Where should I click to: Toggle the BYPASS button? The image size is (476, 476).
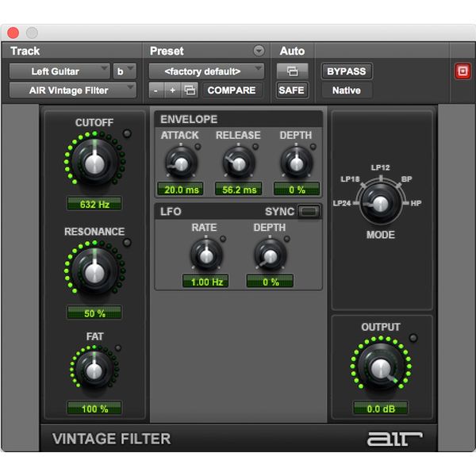pos(347,71)
